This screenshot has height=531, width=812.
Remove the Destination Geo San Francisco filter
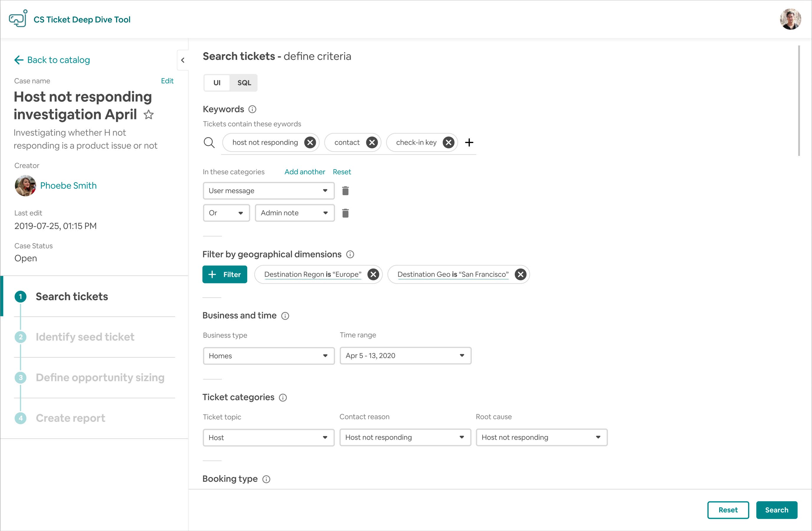520,274
